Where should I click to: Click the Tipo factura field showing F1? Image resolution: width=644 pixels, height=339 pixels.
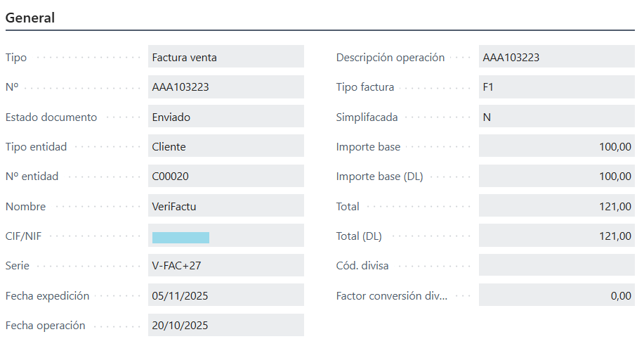(x=556, y=87)
